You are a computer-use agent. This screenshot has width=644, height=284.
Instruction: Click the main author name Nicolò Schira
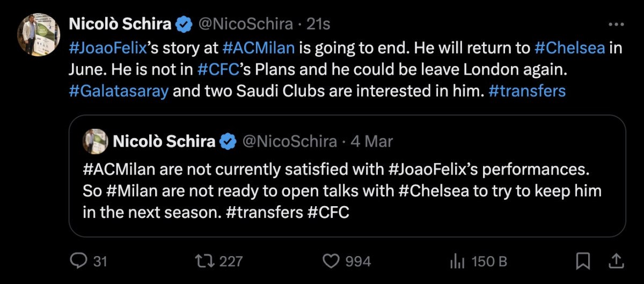120,24
